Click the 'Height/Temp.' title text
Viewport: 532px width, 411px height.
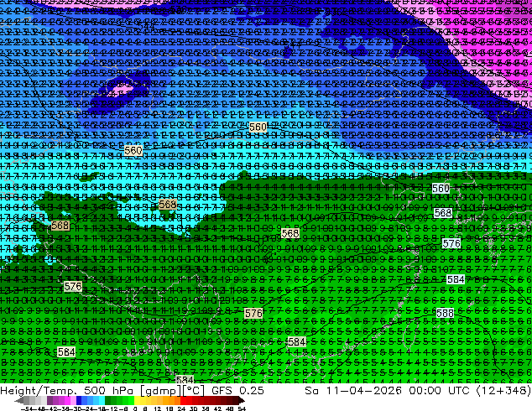(x=39, y=391)
